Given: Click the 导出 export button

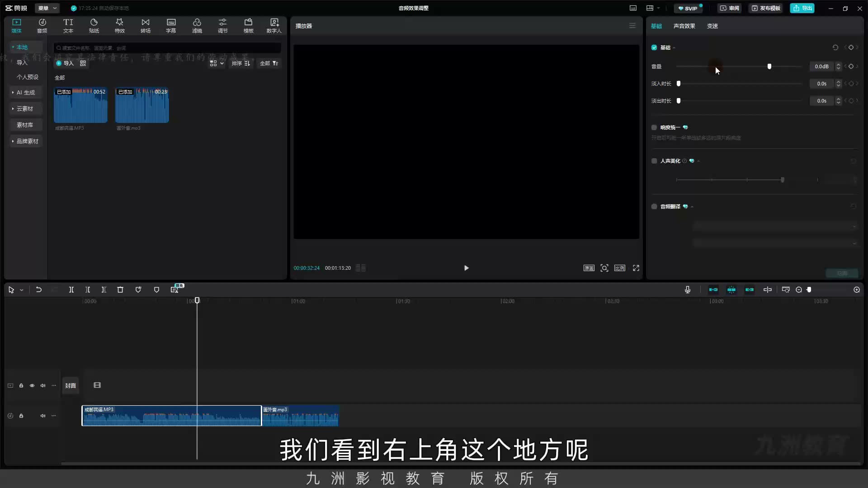Looking at the screenshot, I should coord(802,8).
